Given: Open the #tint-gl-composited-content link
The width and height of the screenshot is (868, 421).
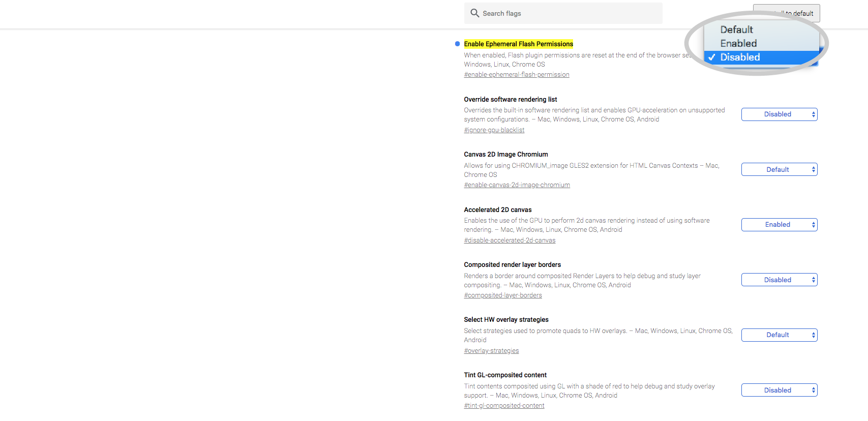Looking at the screenshot, I should pos(504,406).
